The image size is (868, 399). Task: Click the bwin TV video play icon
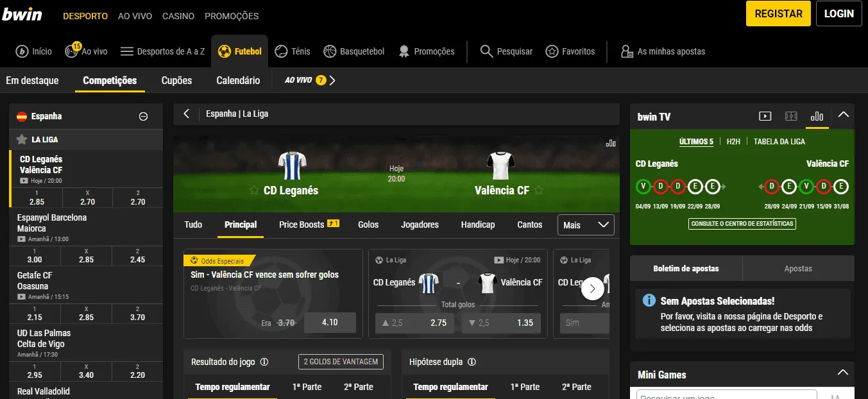[x=765, y=116]
